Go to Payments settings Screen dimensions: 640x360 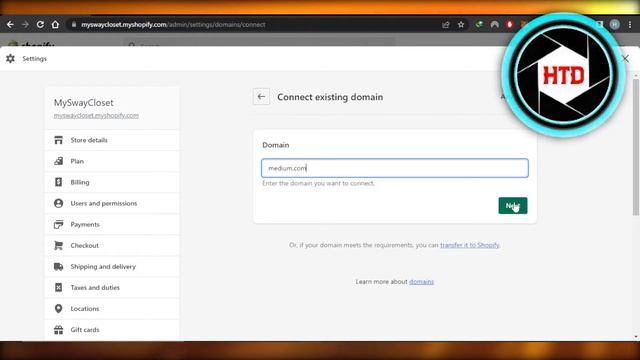[x=112, y=224]
